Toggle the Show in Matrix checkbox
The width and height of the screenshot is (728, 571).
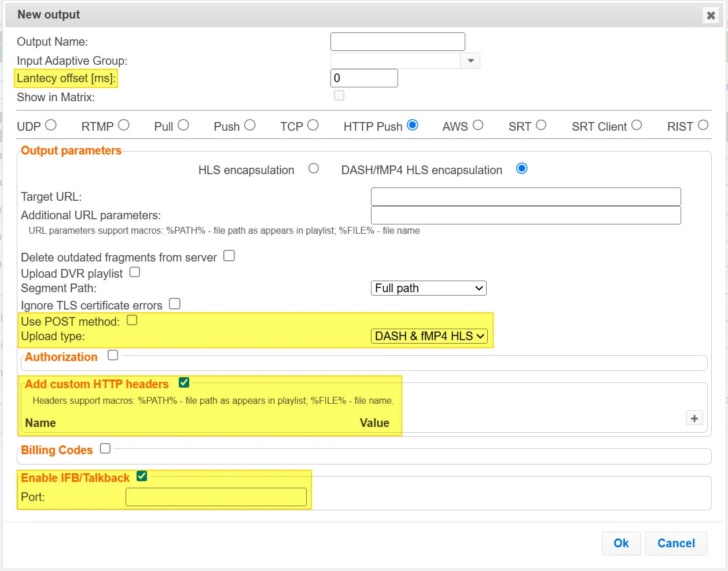coord(339,95)
